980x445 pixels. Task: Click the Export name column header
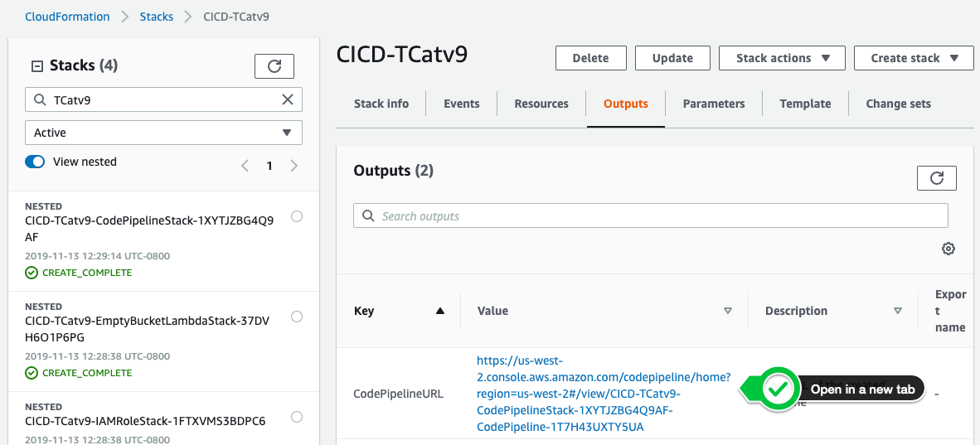point(950,311)
